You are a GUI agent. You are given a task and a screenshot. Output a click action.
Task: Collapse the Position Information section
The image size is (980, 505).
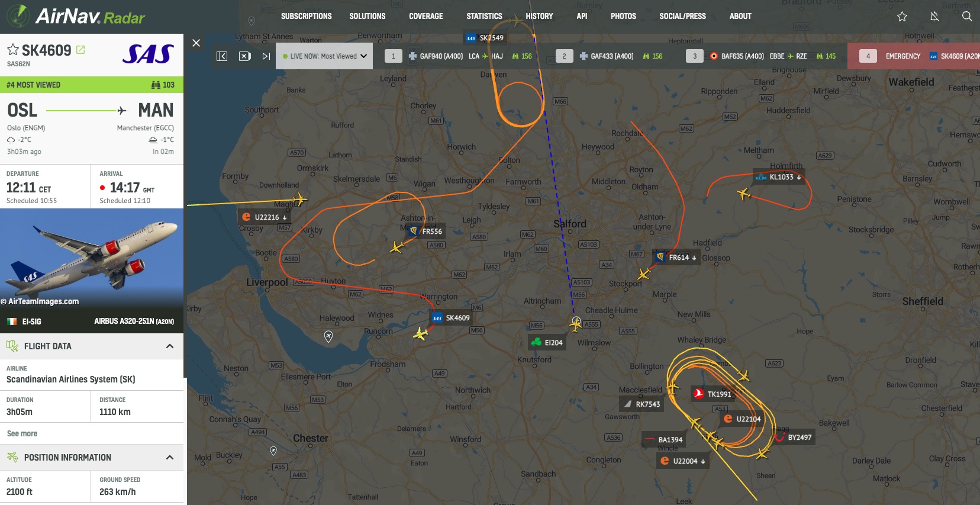(x=170, y=458)
